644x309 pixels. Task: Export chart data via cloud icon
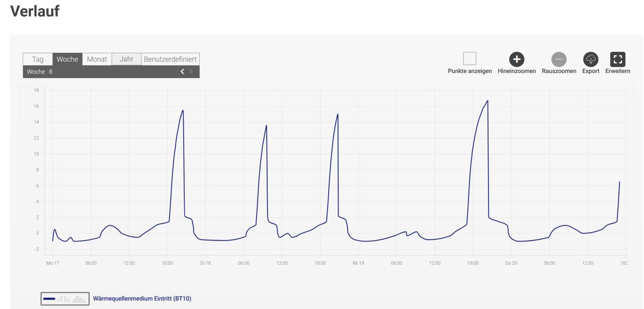[x=591, y=59]
